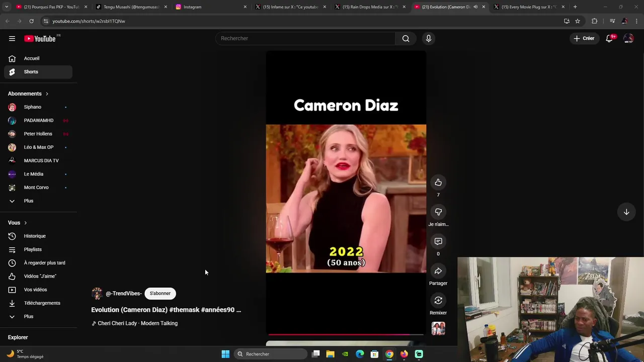Dislike the short with thumbs down
The width and height of the screenshot is (644, 362).
click(x=438, y=212)
